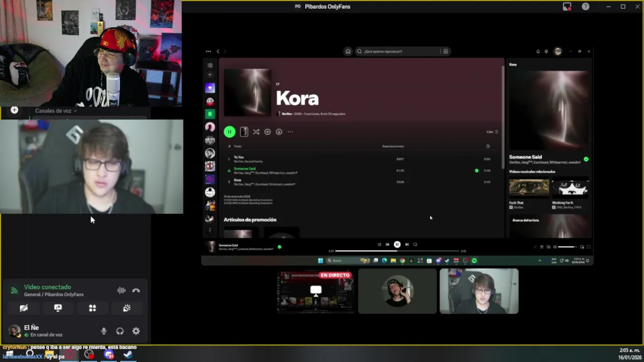Open Liked Songs in the sidebar

(210, 88)
